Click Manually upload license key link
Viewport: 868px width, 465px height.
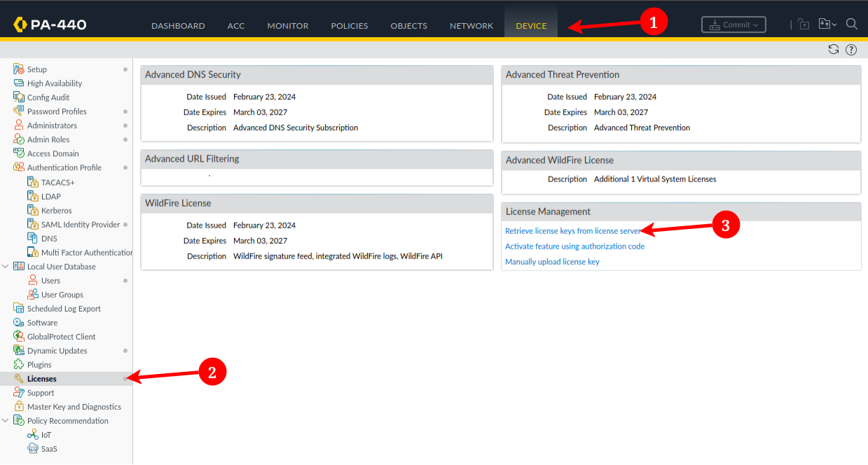552,262
